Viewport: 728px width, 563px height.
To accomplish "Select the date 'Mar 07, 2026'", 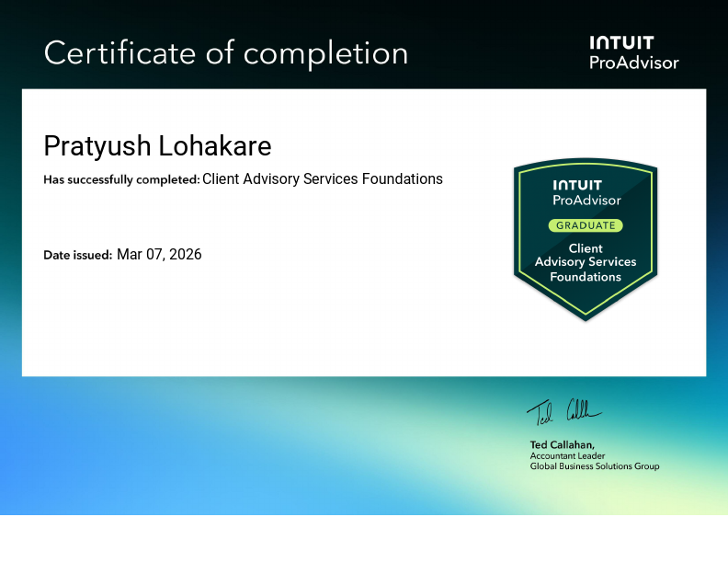I will [x=159, y=255].
